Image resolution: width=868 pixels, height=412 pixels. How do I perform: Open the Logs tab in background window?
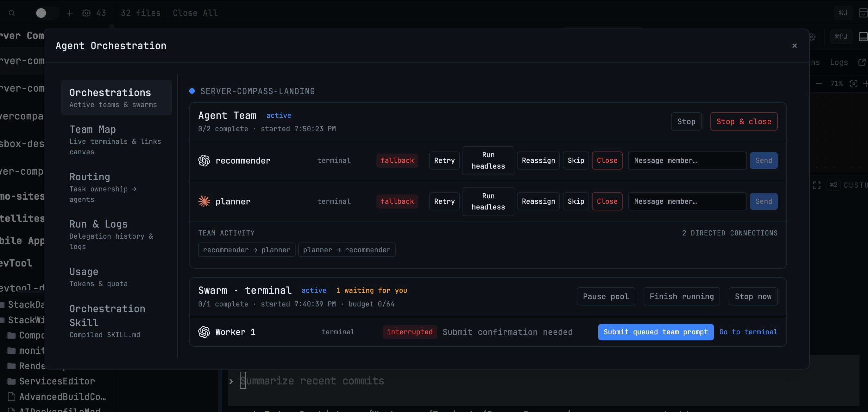click(838, 62)
